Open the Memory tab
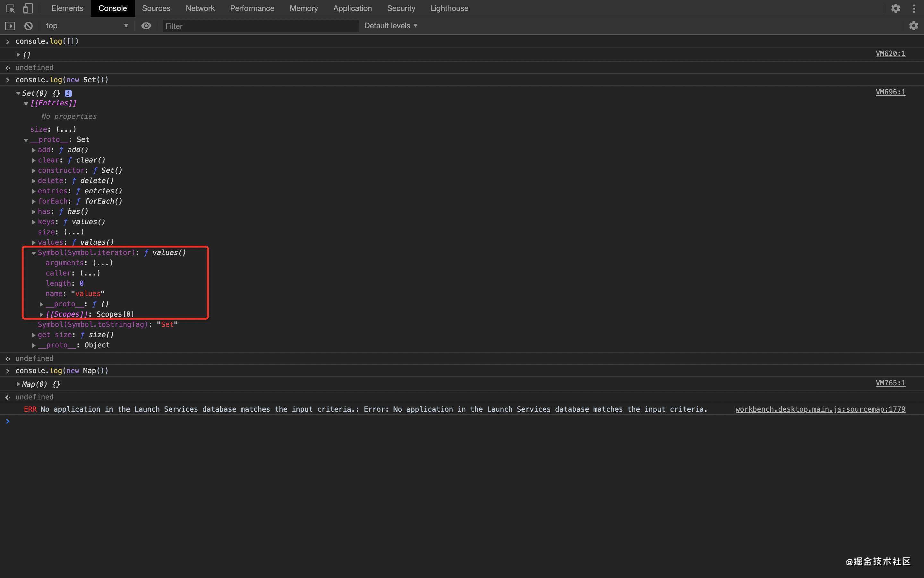Viewport: 924px width, 578px height. pyautogui.click(x=304, y=8)
